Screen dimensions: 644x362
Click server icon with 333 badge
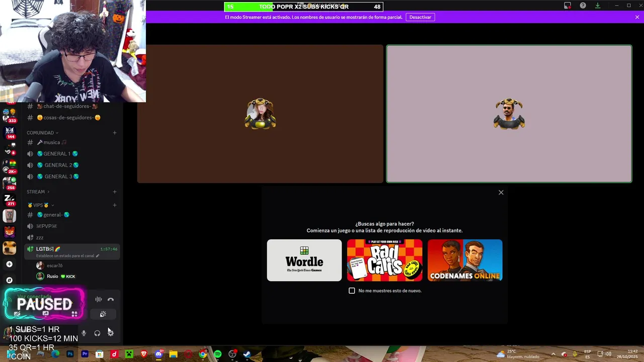click(10, 116)
